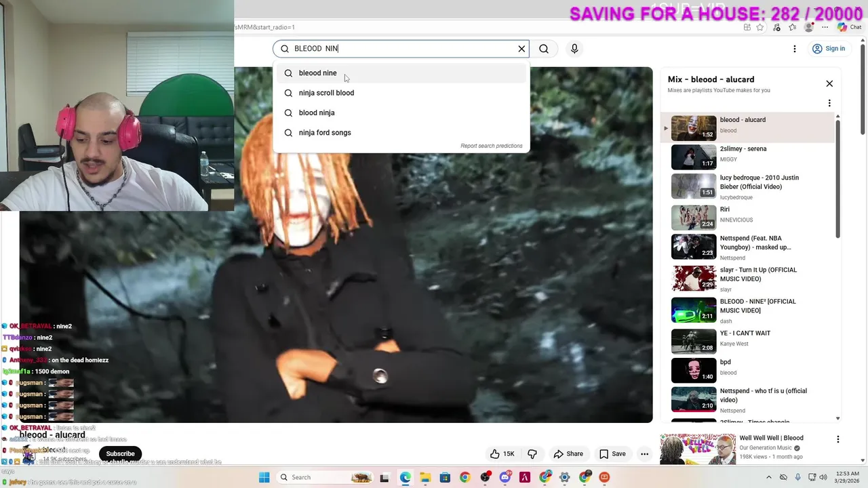Open Discord from the taskbar

(x=505, y=477)
